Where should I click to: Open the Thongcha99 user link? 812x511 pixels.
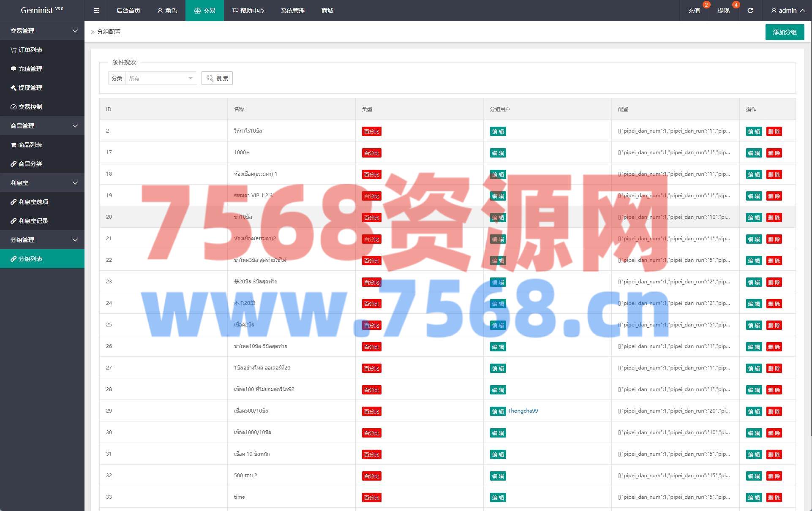(523, 411)
